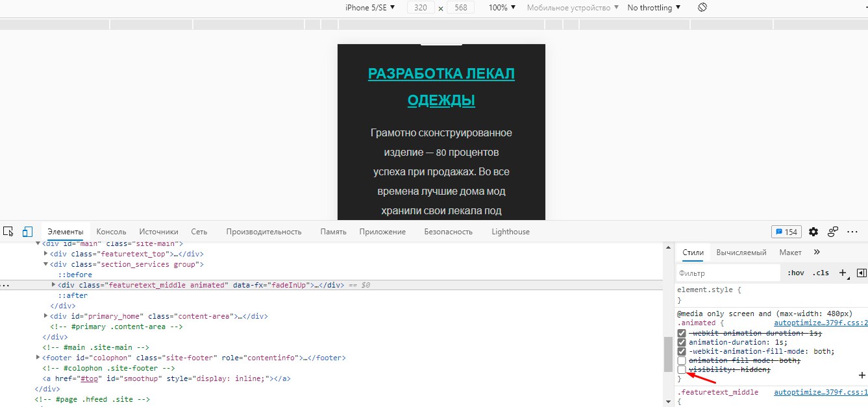Select the smoothup anchor element row
The image size is (868, 407).
[x=166, y=378]
